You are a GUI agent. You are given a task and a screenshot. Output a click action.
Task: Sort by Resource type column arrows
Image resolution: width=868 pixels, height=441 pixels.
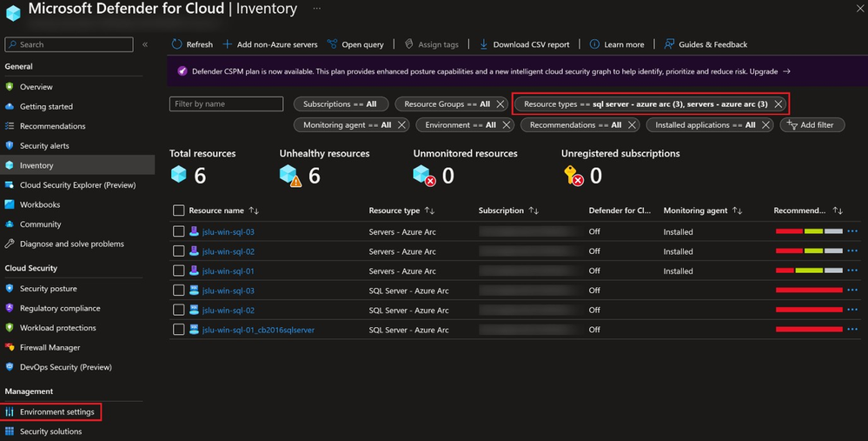point(429,210)
